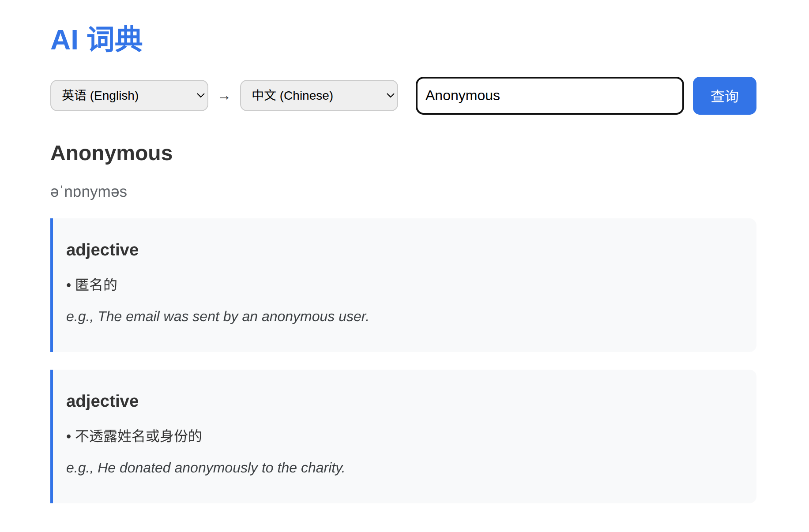Screen dimensions: 809x532
Task: Open the target language Chinese dropdown
Action: (319, 95)
